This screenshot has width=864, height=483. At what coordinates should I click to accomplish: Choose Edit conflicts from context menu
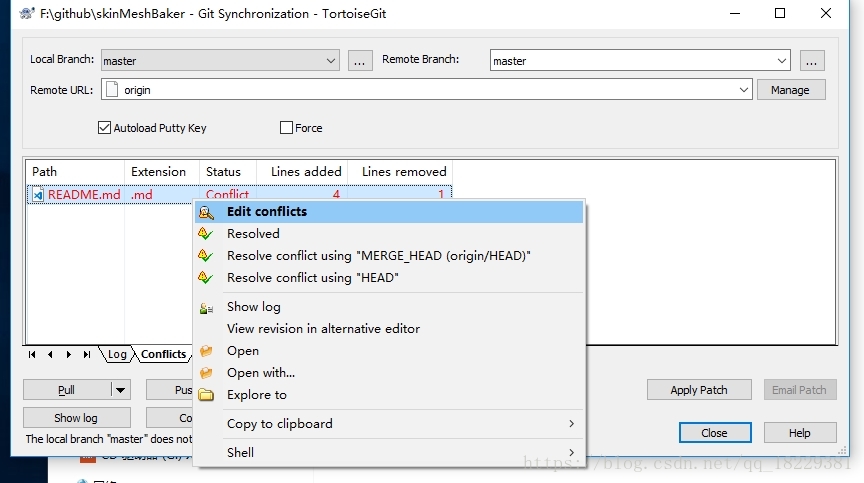pyautogui.click(x=389, y=212)
